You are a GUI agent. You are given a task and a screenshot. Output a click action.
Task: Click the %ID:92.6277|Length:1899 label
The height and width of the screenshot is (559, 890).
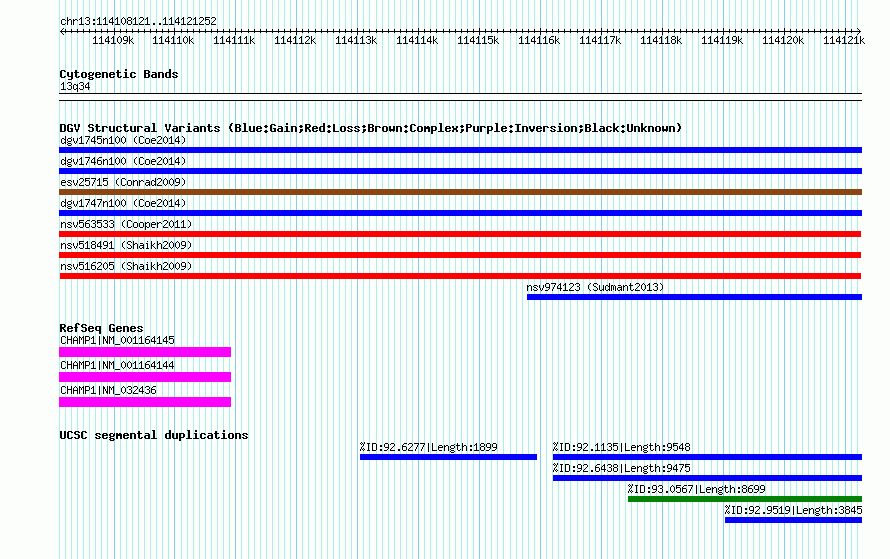point(429,447)
